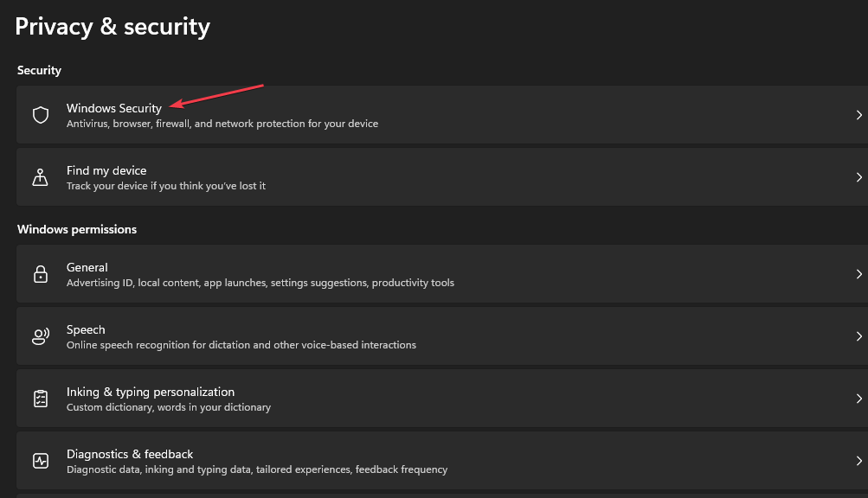868x498 pixels.
Task: Click the Privacy & security page title
Action: tap(113, 26)
